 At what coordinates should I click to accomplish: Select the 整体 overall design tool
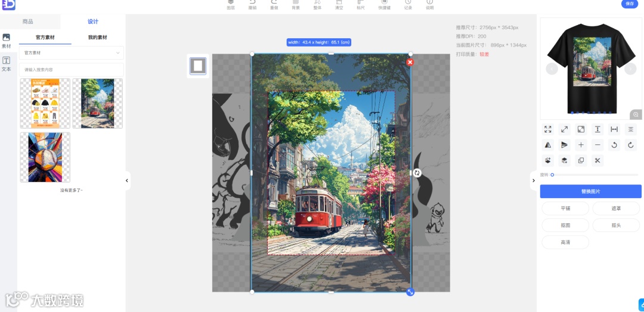point(317,5)
